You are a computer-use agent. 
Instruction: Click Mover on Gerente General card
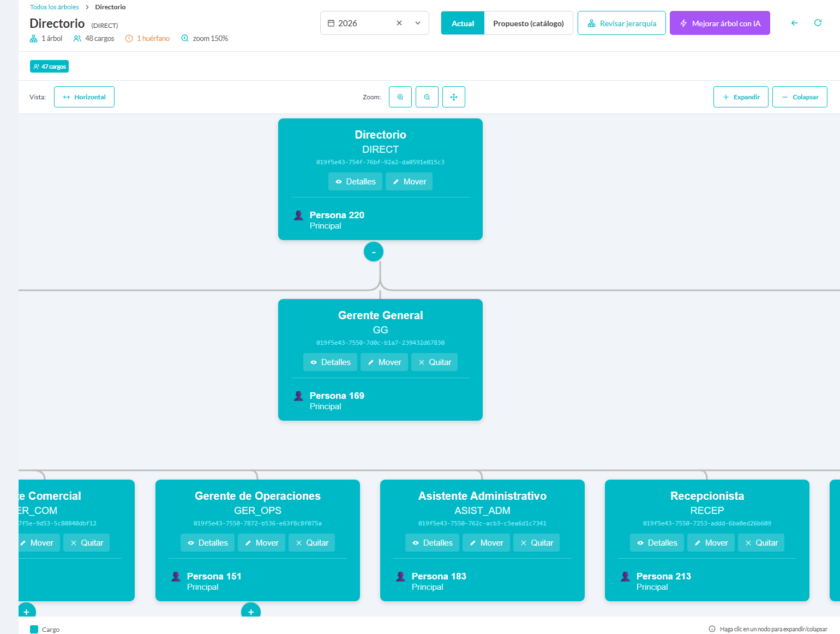tap(384, 362)
